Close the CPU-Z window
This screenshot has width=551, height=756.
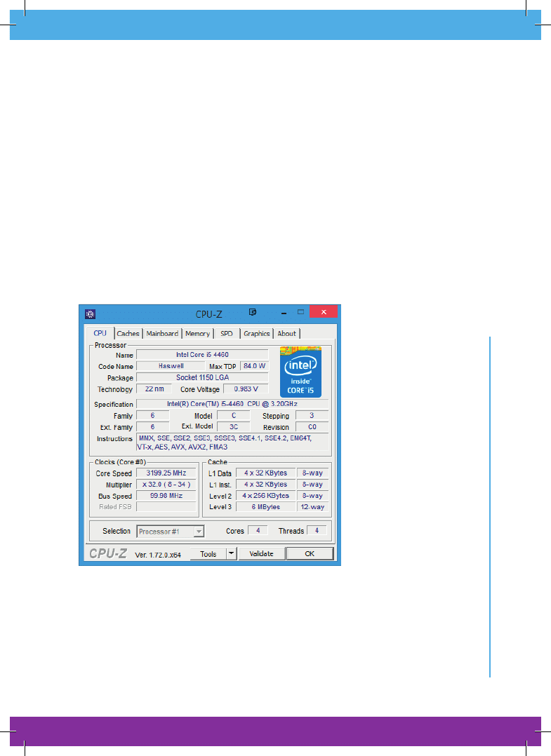point(324,312)
